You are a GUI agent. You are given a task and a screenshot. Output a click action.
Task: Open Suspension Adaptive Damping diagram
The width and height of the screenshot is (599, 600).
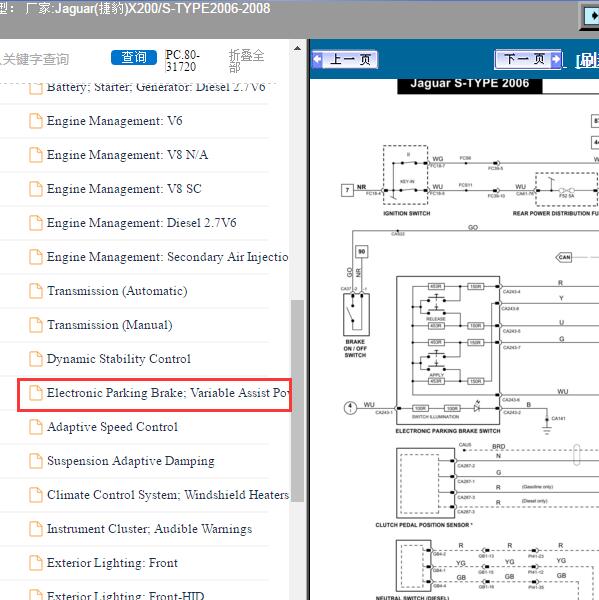131,461
